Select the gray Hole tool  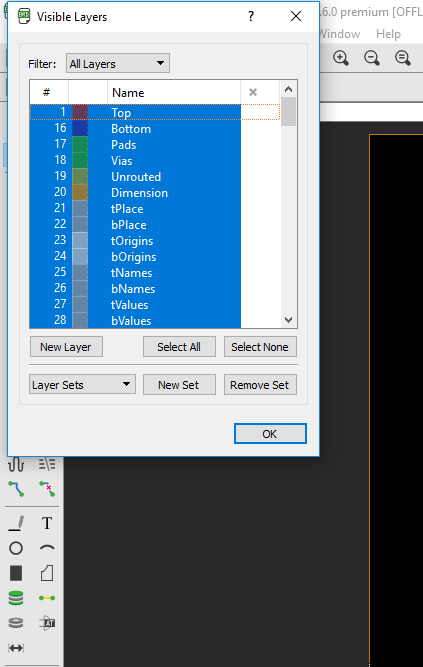(16, 623)
